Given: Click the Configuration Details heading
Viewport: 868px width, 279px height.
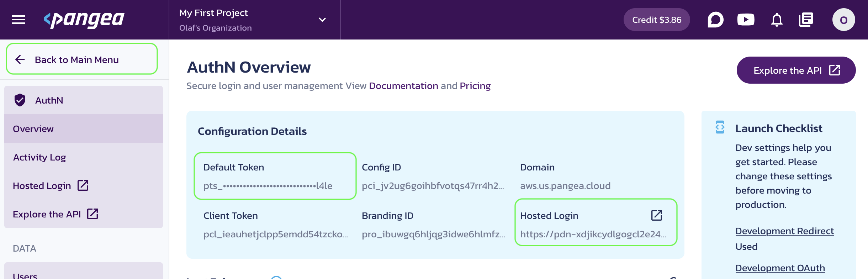Looking at the screenshot, I should pyautogui.click(x=252, y=131).
